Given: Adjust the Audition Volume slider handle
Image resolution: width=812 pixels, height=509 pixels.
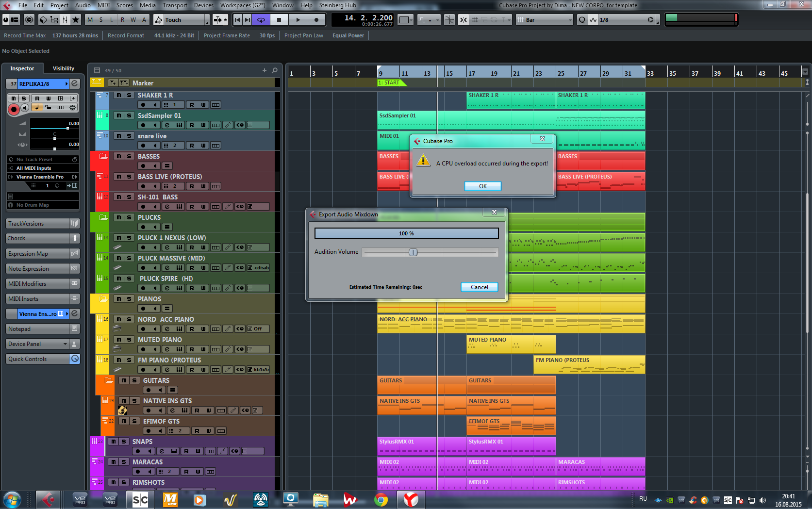Looking at the screenshot, I should pos(413,252).
